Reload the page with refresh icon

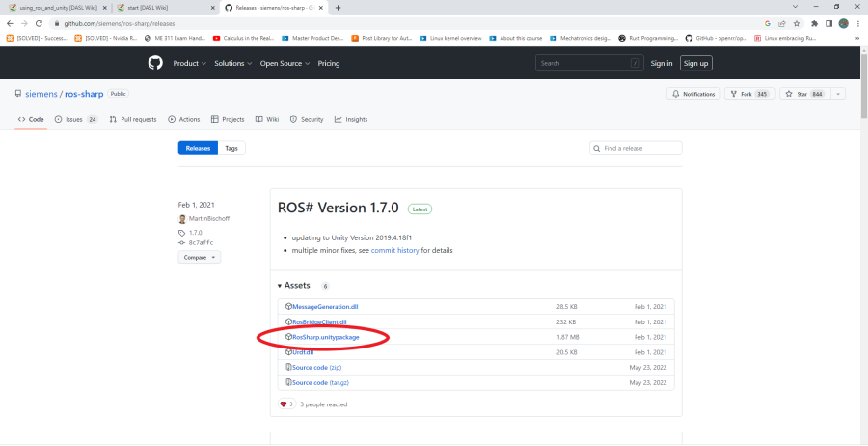tap(39, 24)
